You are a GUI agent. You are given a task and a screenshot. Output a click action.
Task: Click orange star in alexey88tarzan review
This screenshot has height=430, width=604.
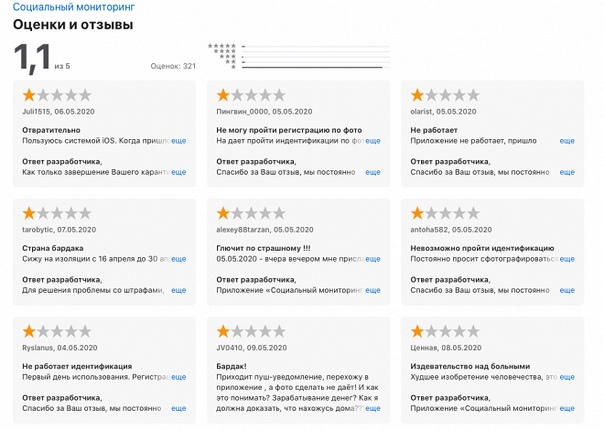223,213
